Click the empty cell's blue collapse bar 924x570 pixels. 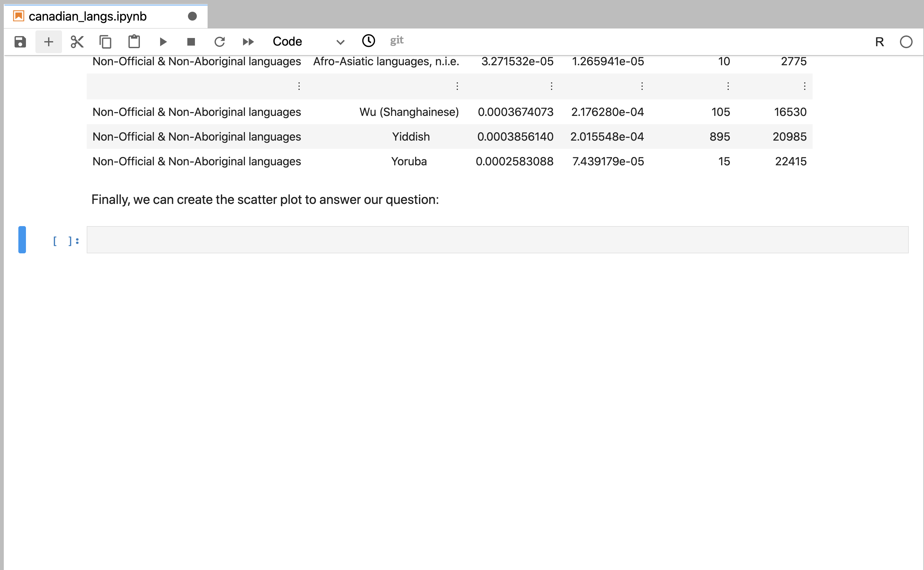[x=22, y=240]
